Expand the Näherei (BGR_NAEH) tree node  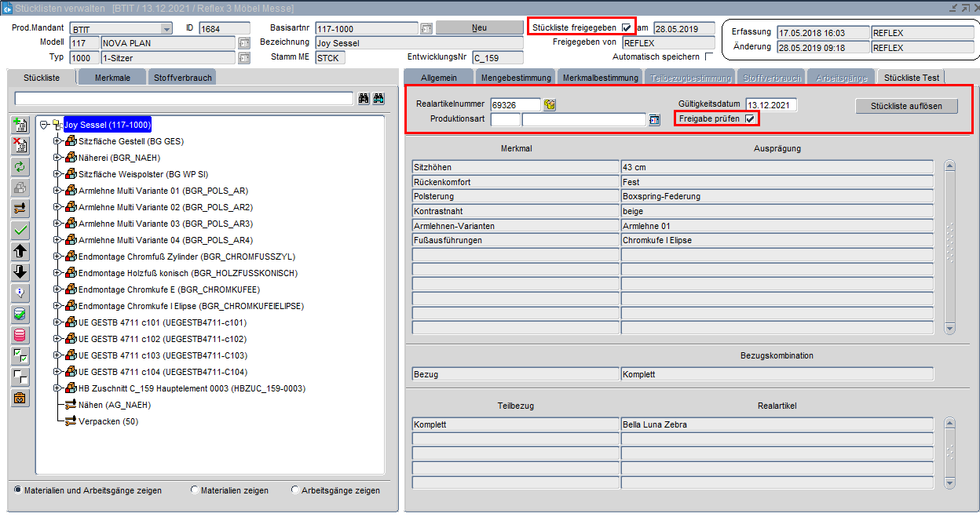[57, 158]
